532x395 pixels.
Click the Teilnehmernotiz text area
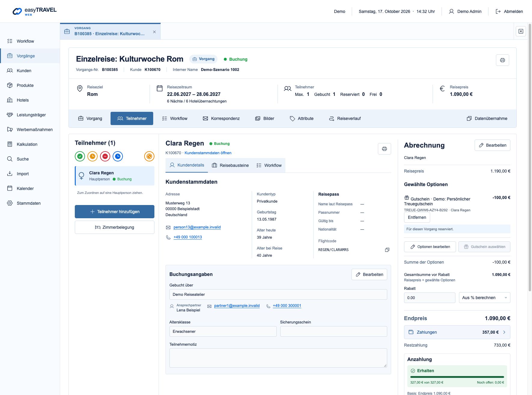pyautogui.click(x=278, y=358)
